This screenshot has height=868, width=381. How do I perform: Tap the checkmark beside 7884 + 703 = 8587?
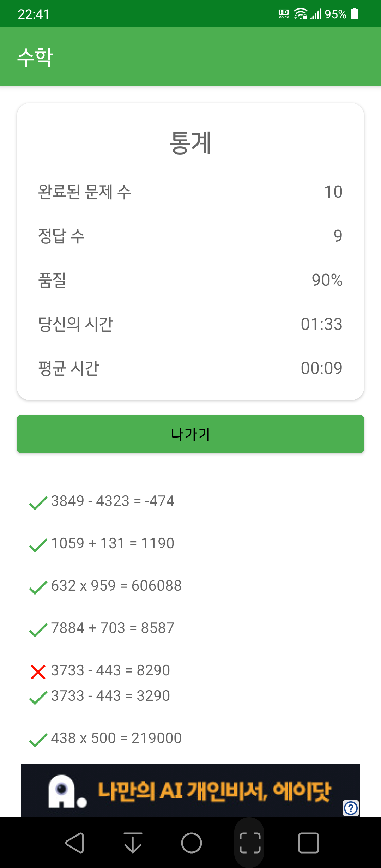pyautogui.click(x=38, y=630)
